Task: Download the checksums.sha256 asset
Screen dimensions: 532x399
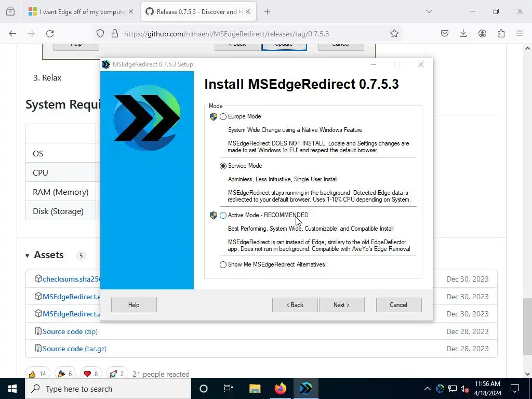Action: click(71, 279)
